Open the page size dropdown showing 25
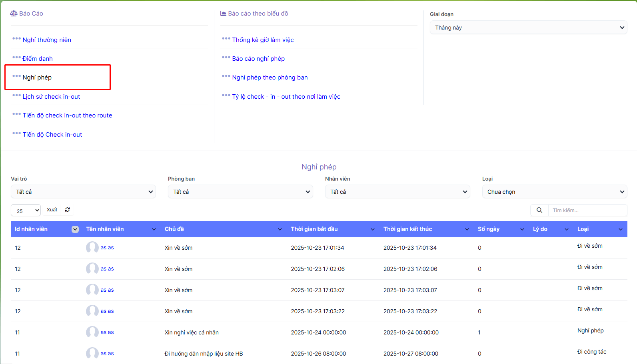The image size is (637, 364). (26, 211)
